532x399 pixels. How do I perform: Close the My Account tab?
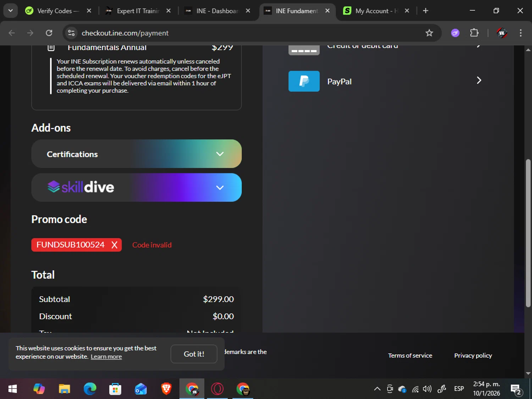(x=407, y=11)
